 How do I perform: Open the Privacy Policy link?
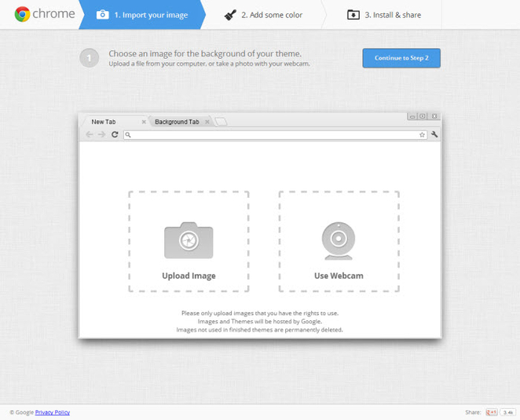tap(53, 412)
